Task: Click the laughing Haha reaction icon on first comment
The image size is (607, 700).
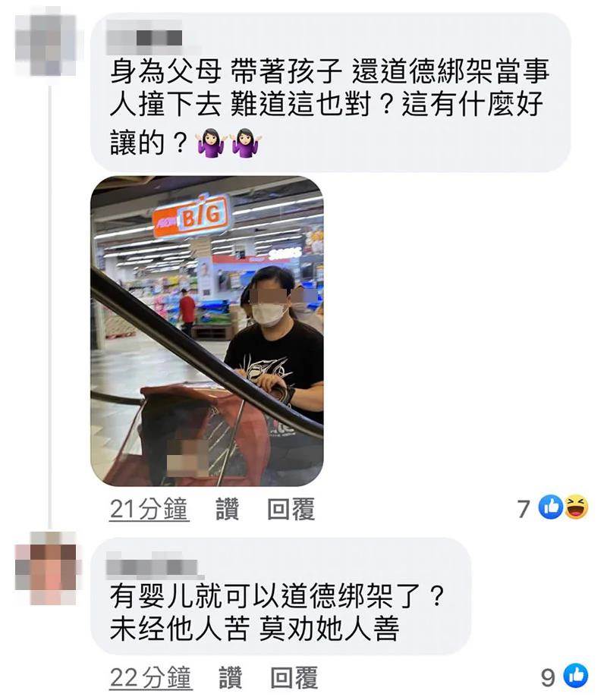Action: pyautogui.click(x=576, y=507)
